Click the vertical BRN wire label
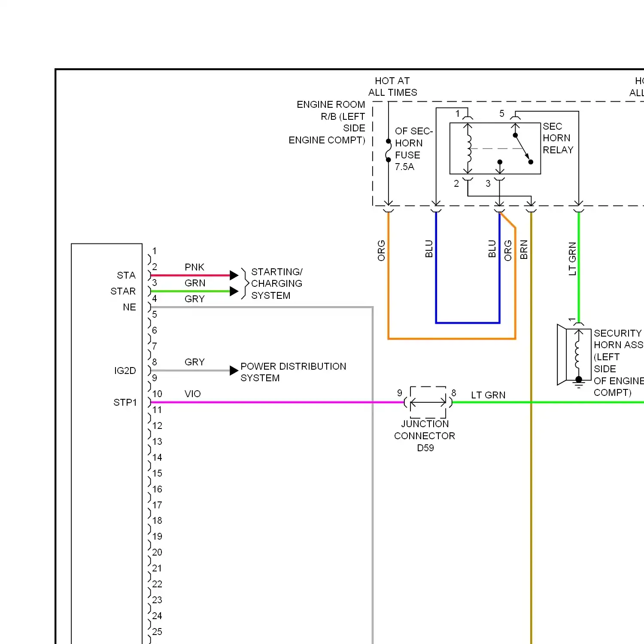Screen dimensions: 644x644 tap(524, 249)
